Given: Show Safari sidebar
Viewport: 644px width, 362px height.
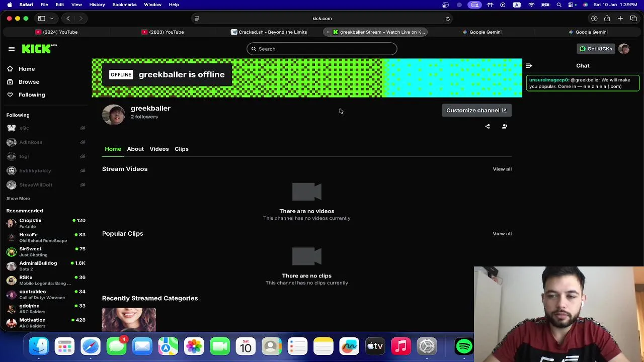Looking at the screenshot, I should [42, 19].
